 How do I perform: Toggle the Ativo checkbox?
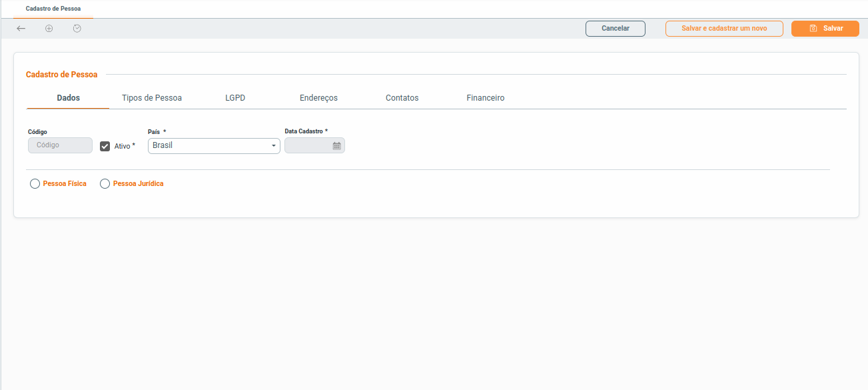coord(105,146)
